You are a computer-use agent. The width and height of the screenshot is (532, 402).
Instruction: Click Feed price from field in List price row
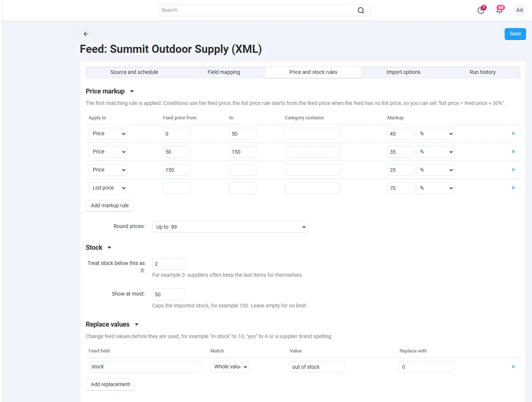coord(177,188)
